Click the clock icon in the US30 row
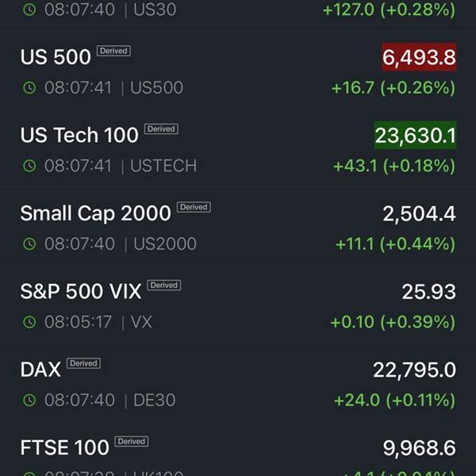Screen dimensions: 476x476 29,10
